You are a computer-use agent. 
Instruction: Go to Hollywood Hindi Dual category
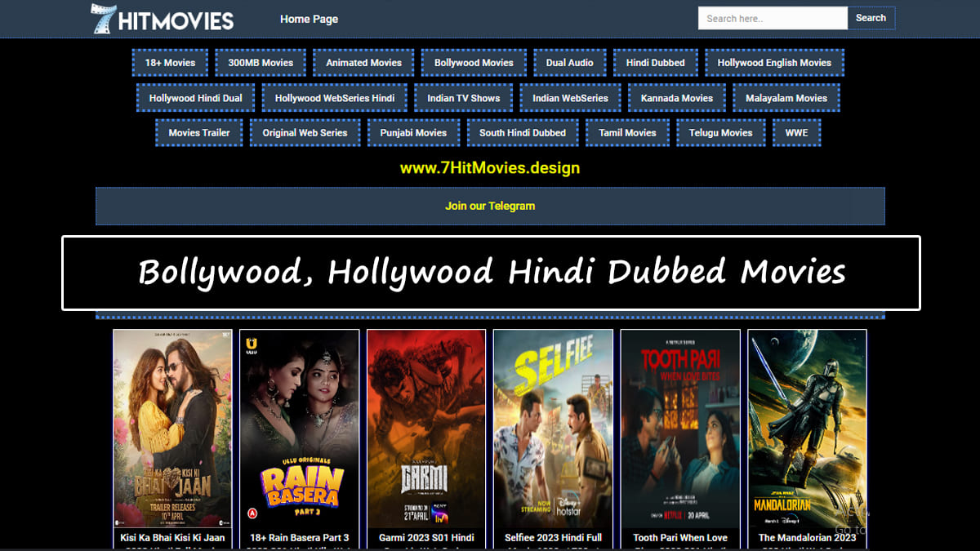point(196,98)
